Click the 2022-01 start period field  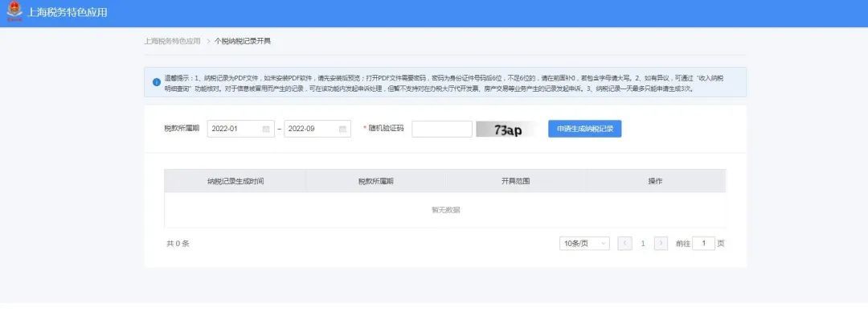coord(241,129)
